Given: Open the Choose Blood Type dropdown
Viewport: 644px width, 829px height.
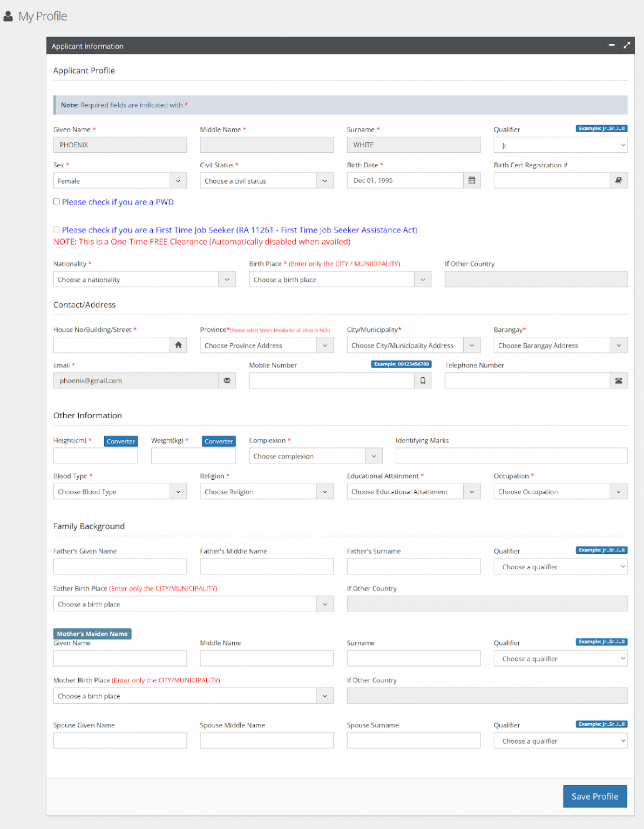Looking at the screenshot, I should [120, 492].
